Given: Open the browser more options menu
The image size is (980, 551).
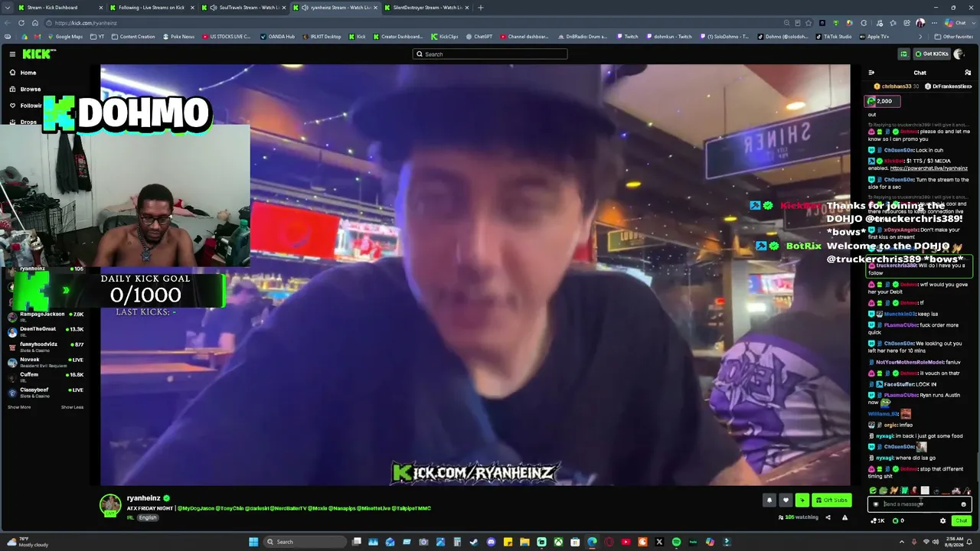Looking at the screenshot, I should click(x=933, y=23).
